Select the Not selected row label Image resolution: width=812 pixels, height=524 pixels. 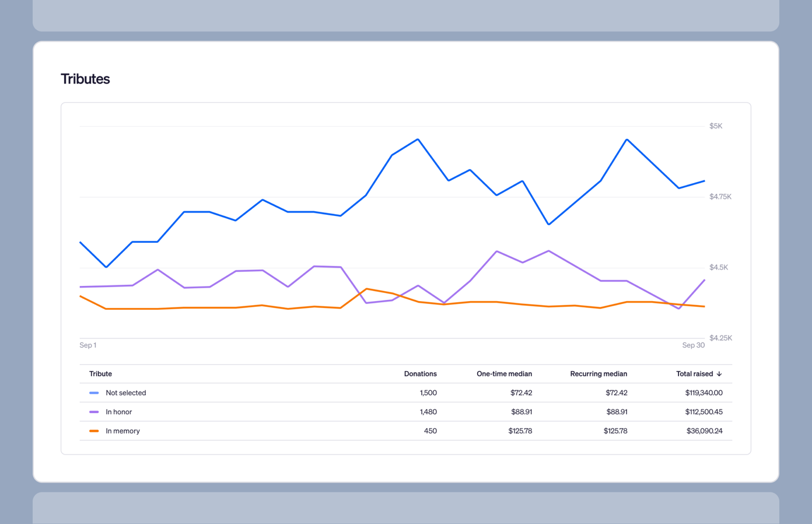click(x=126, y=393)
